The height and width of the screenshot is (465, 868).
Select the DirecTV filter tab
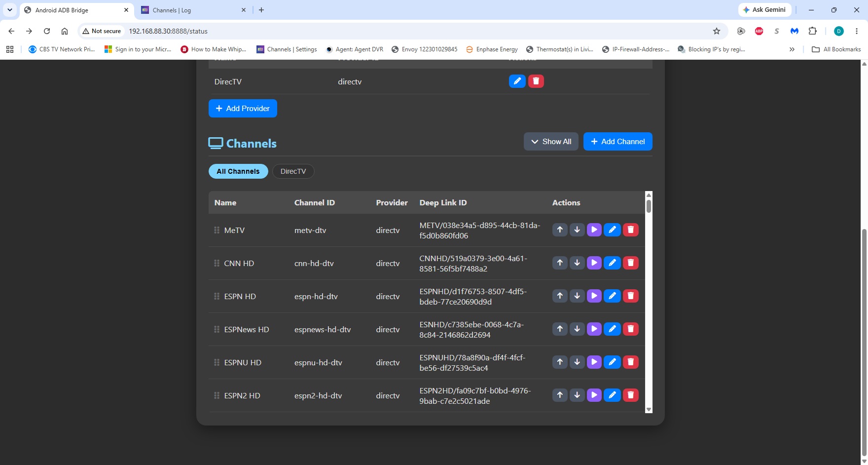(293, 171)
